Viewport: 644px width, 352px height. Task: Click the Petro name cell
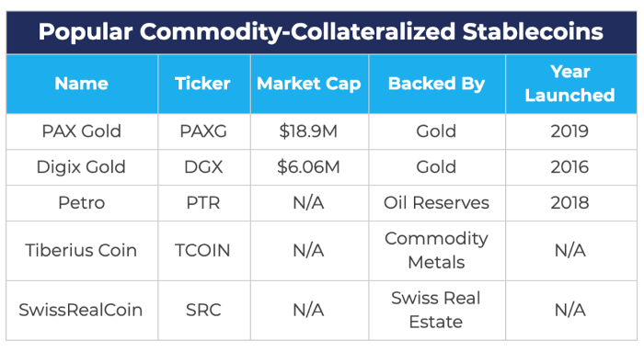click(82, 203)
